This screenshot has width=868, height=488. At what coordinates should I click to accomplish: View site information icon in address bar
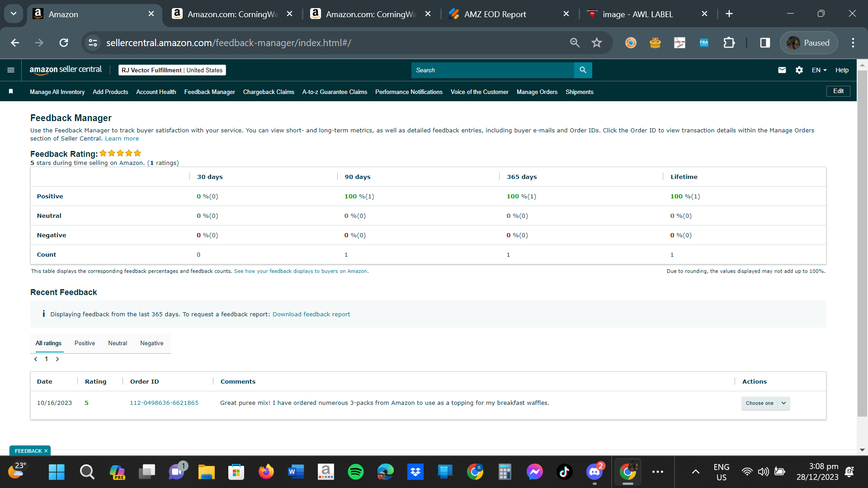93,42
